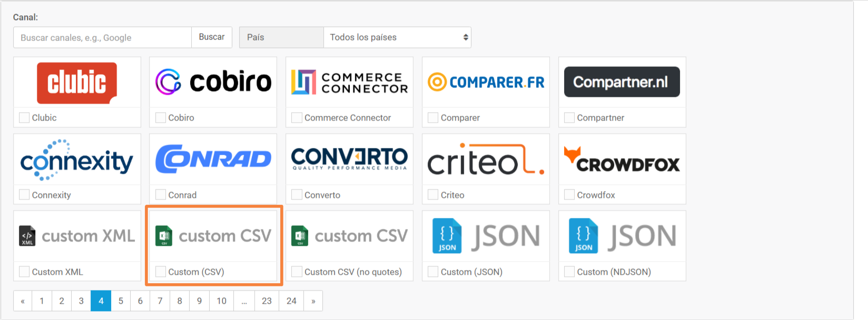
Task: Open the Todos los países dropdown
Action: (x=397, y=37)
